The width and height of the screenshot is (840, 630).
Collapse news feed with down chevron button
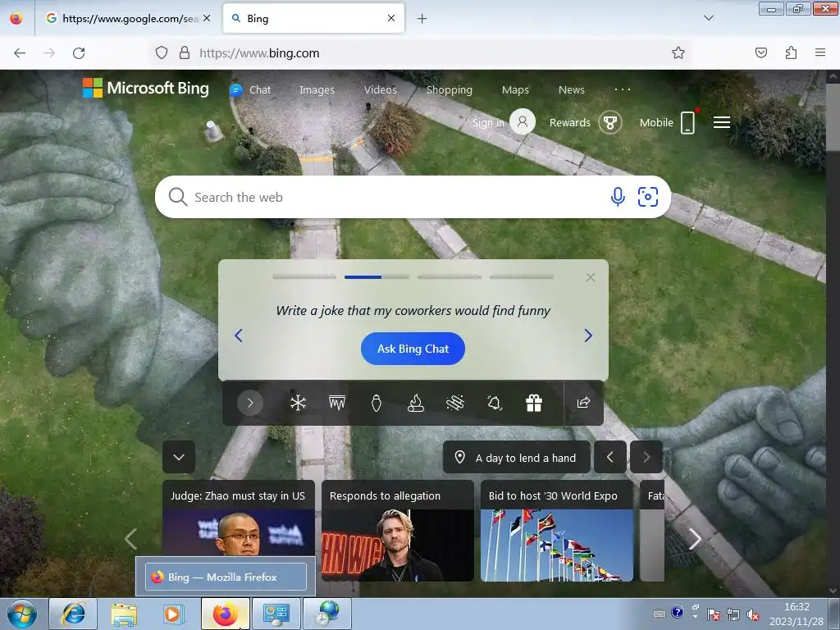(x=179, y=457)
